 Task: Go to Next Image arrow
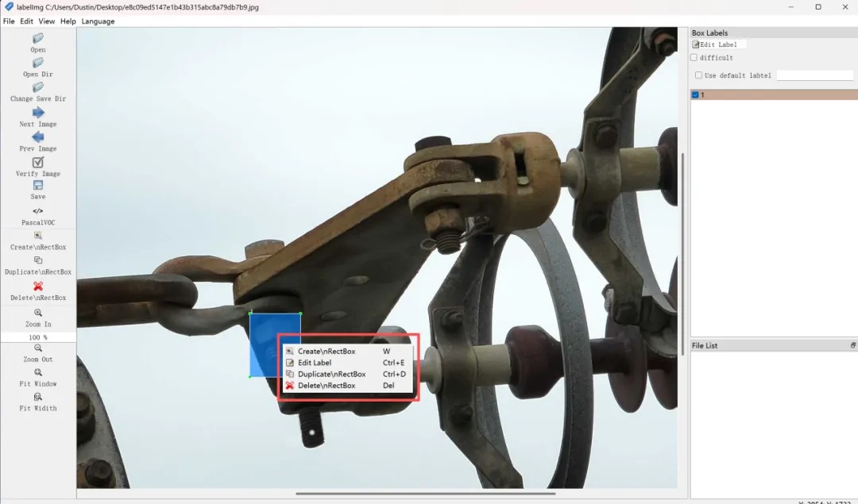(38, 113)
